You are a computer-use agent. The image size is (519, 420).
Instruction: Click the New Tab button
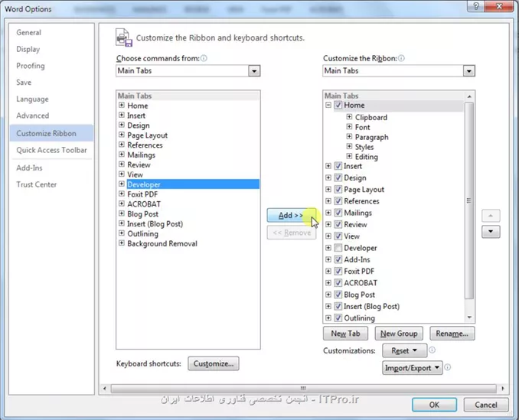[345, 334]
